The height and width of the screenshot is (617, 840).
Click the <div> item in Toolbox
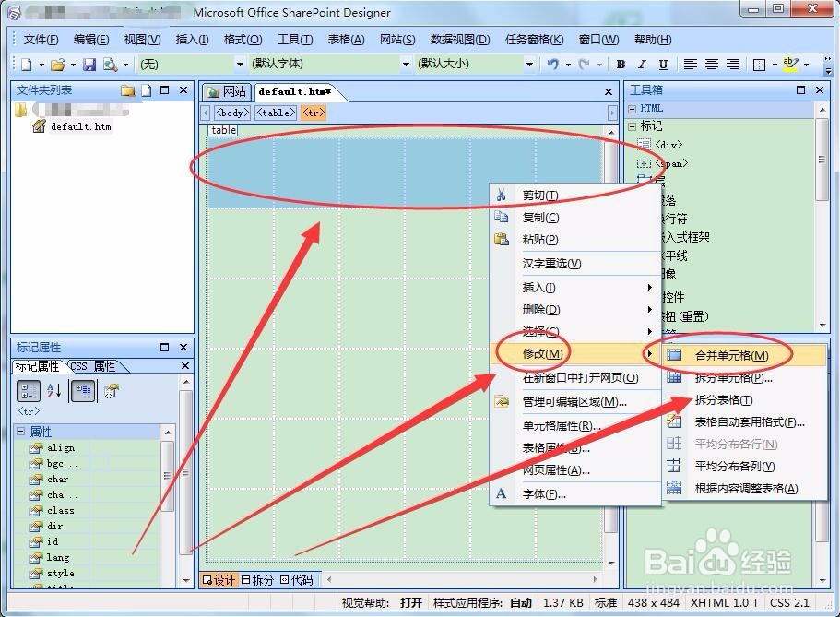(x=669, y=145)
